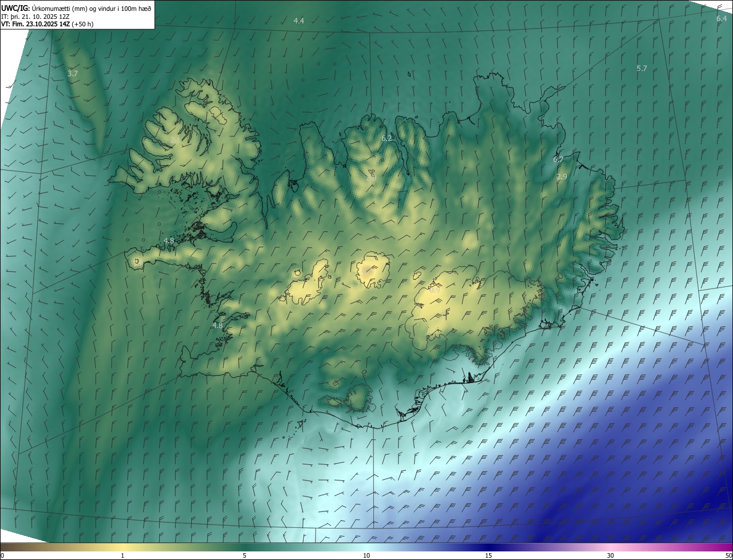This screenshot has width=733, height=560.
Task: Click the color scale tick labeled 15
Action: [x=488, y=555]
